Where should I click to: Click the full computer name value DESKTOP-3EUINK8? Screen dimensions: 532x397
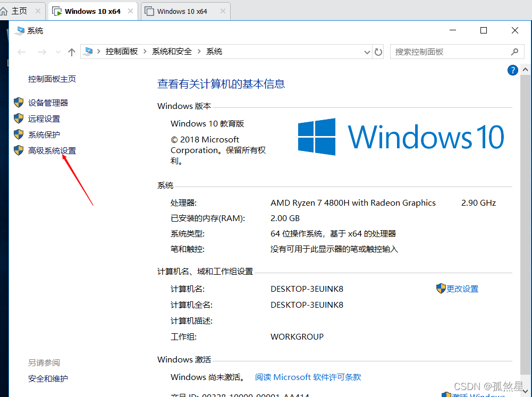pos(307,305)
